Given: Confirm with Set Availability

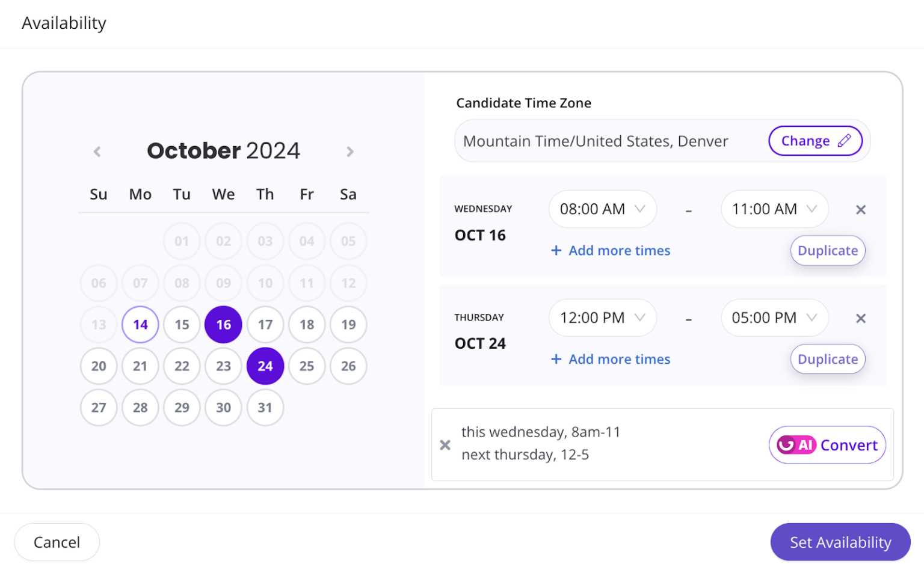Looking at the screenshot, I should (840, 542).
